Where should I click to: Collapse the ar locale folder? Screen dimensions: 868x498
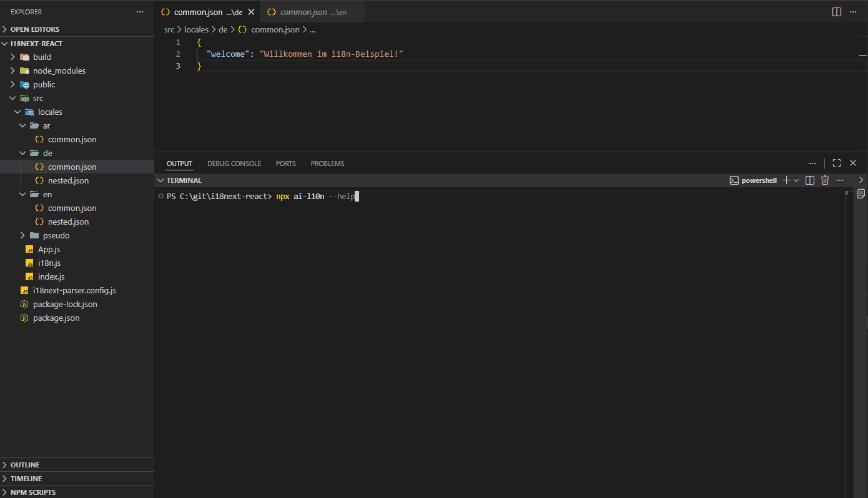(x=77, y=125)
